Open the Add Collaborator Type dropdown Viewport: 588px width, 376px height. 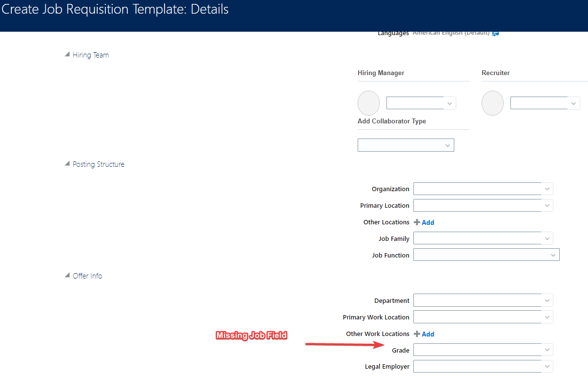pyautogui.click(x=447, y=145)
